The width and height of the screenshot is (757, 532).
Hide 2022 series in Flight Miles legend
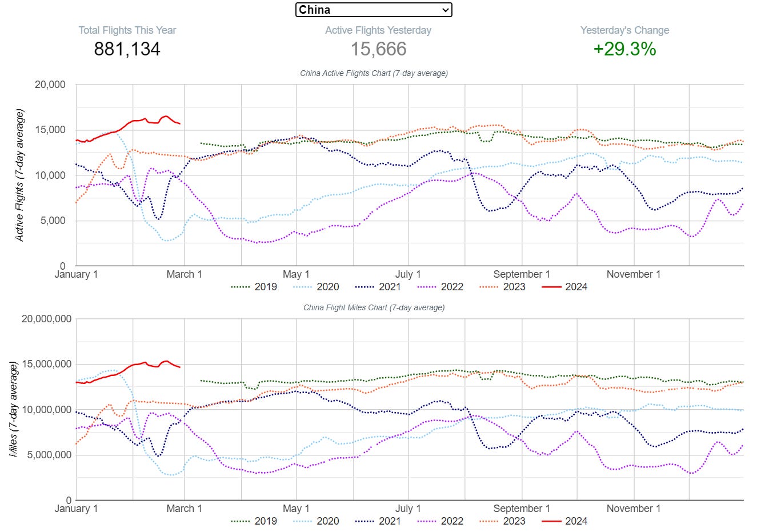tap(440, 521)
